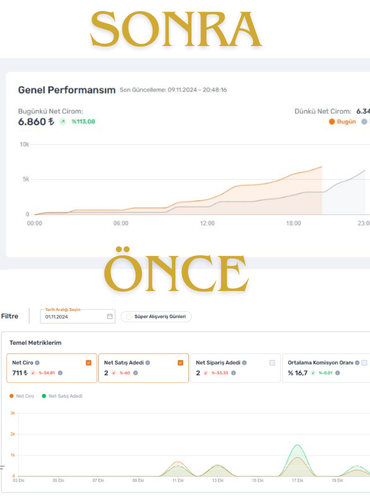Image resolution: width=370 pixels, height=500 pixels.
Task: Click info icon next to Ortalama Komisyon Oranı
Action: (357, 363)
